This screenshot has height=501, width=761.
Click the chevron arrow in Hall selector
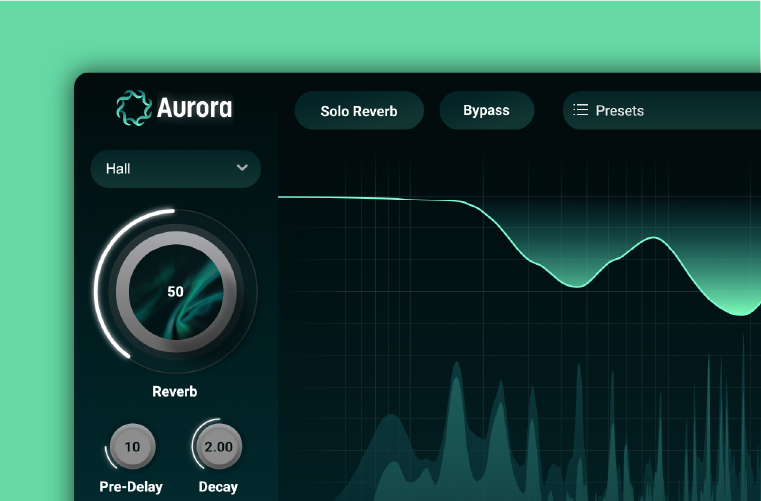pos(242,168)
